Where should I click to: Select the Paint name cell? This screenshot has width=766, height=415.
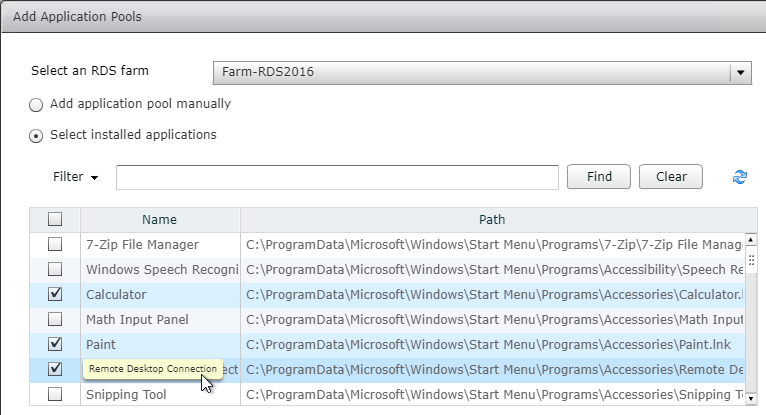[160, 345]
